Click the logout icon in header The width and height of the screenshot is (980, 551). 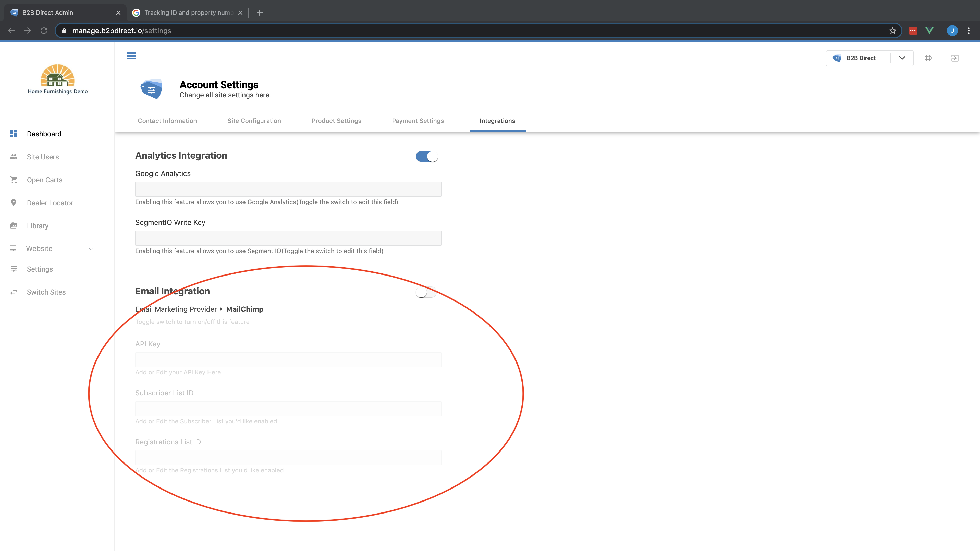tap(954, 58)
